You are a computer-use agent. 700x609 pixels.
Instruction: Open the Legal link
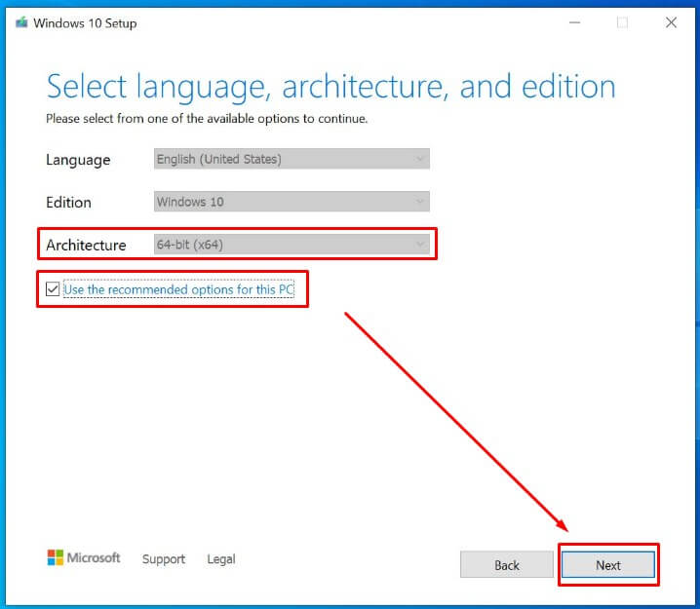click(x=221, y=559)
